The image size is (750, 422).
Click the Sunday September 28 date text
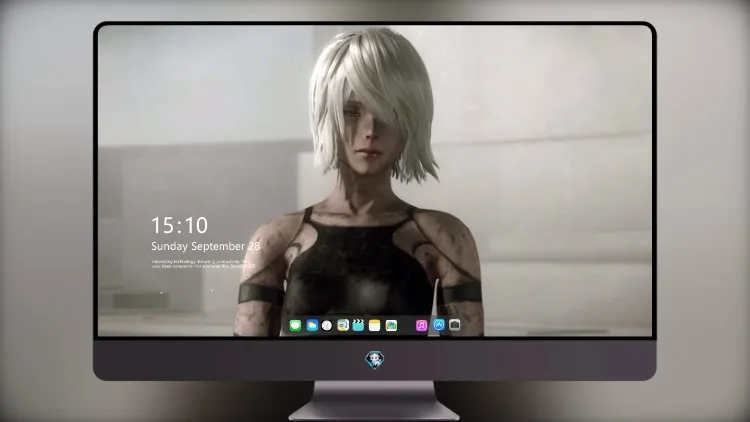coord(206,246)
